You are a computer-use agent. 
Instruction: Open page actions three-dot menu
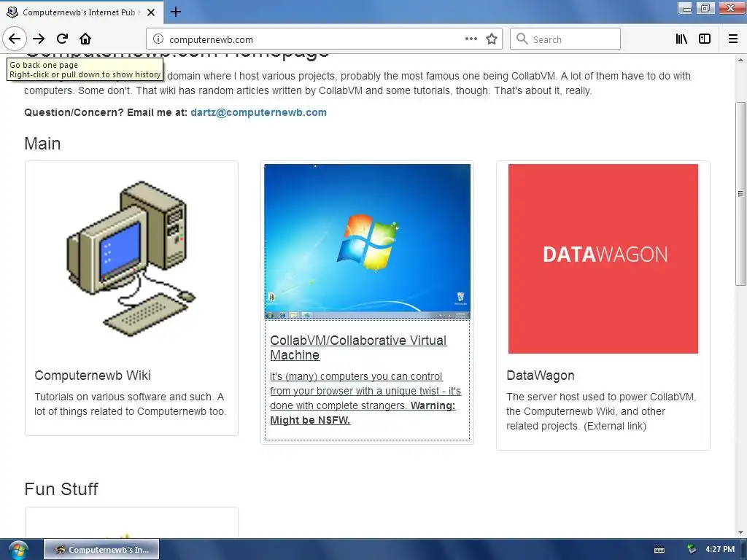pyautogui.click(x=471, y=39)
